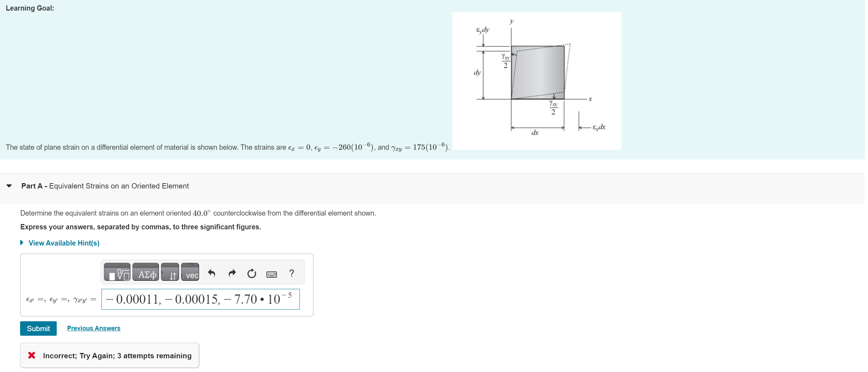The width and height of the screenshot is (868, 372).
Task: Click the red X incorrect indicator
Action: coord(32,355)
